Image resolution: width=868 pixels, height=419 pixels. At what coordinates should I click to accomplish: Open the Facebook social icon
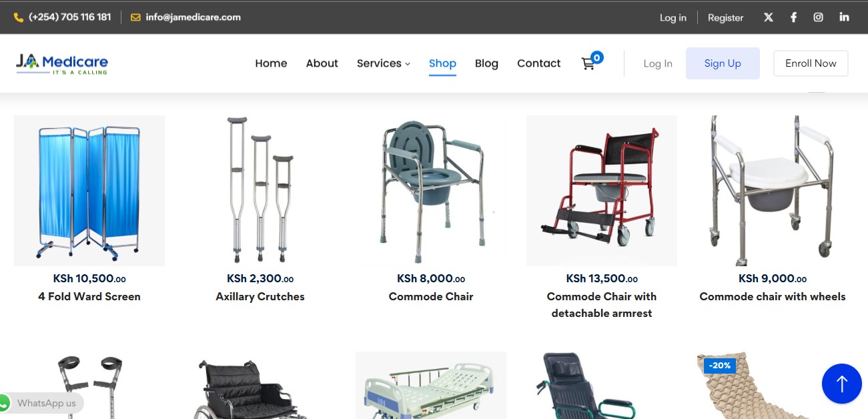(793, 17)
